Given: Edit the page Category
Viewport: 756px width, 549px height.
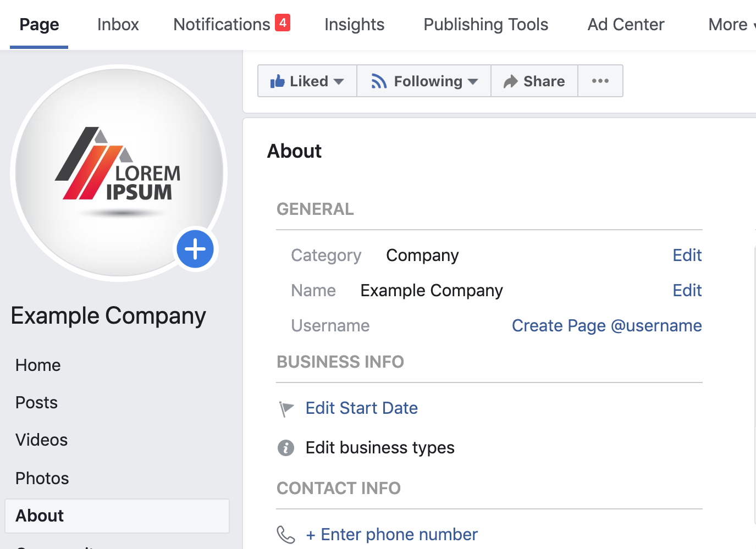Looking at the screenshot, I should (x=687, y=255).
